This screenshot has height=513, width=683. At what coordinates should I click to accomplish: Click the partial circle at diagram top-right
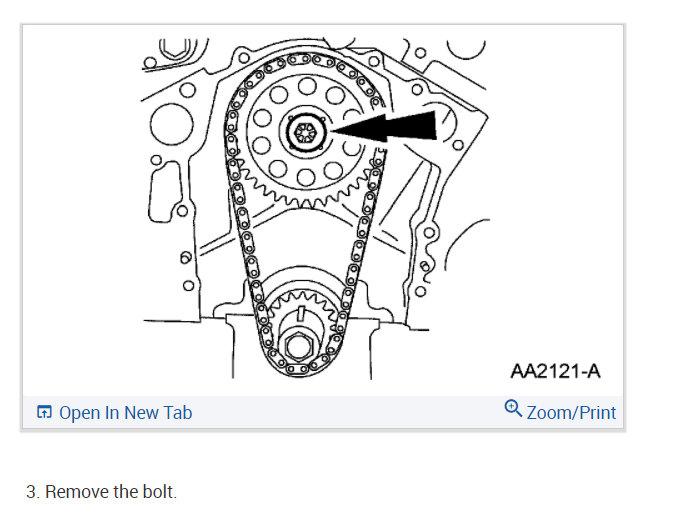(x=465, y=49)
